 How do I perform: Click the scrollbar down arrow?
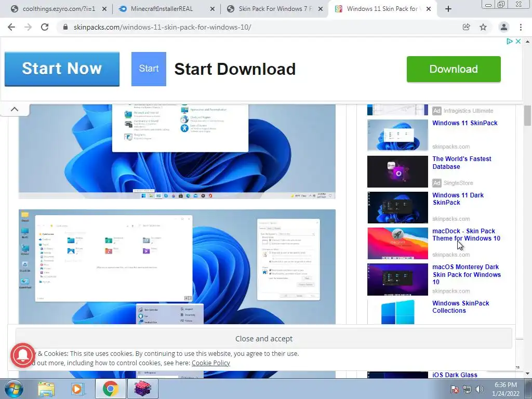pyautogui.click(x=527, y=374)
